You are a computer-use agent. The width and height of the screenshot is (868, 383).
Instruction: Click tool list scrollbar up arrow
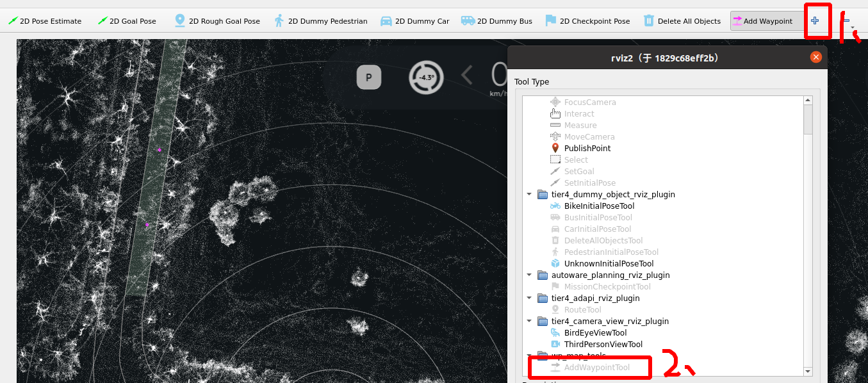point(808,101)
